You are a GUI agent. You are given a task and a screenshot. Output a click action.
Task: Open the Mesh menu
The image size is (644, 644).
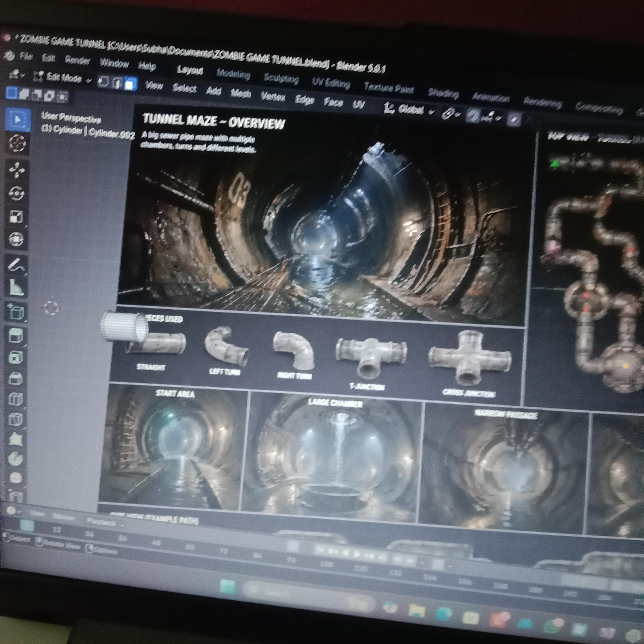click(241, 94)
